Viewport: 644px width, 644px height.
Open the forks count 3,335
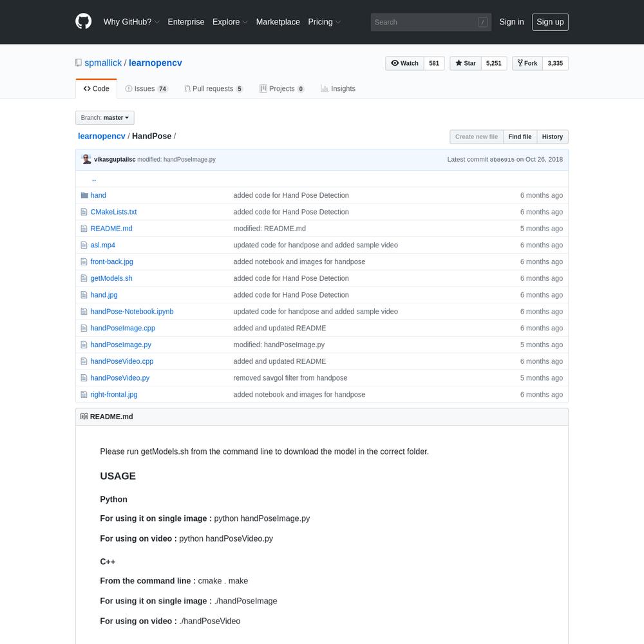pyautogui.click(x=555, y=63)
